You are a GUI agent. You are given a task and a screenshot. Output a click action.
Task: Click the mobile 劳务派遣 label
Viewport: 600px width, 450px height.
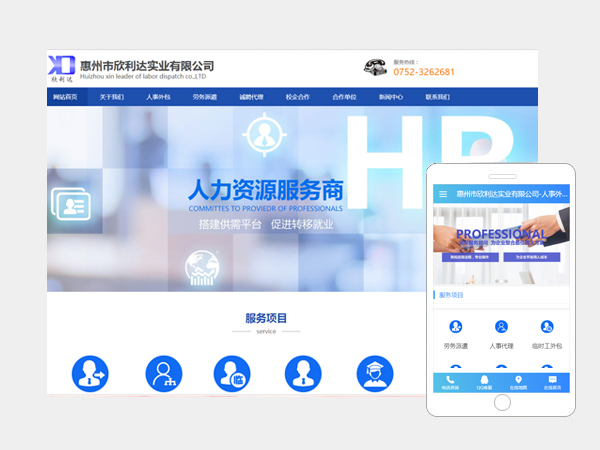(x=455, y=346)
